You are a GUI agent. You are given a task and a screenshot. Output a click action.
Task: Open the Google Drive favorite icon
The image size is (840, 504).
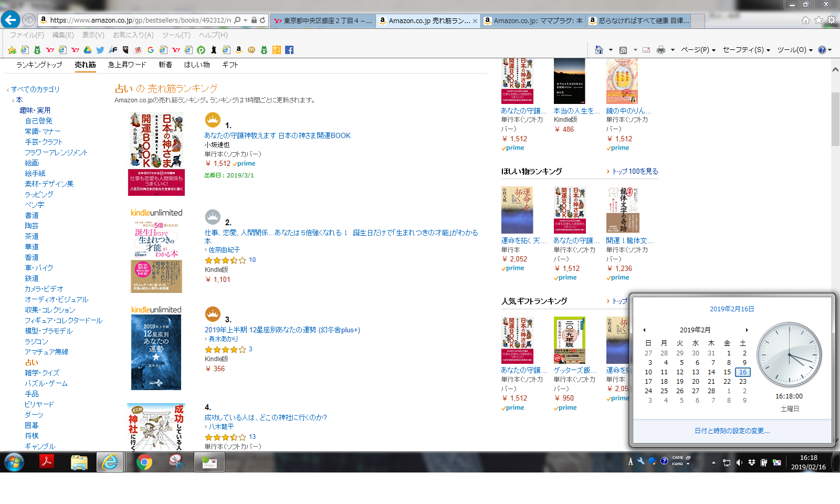88,50
